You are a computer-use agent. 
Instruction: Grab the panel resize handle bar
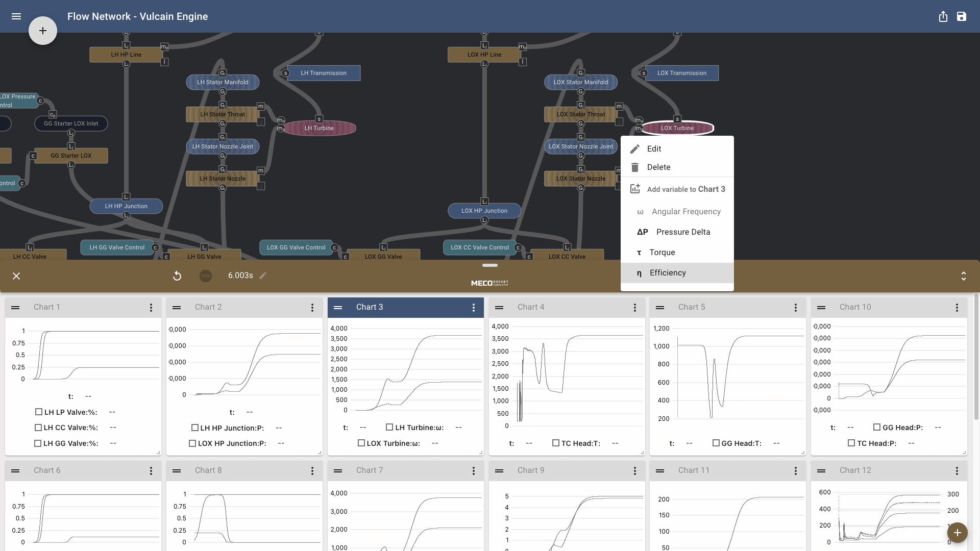point(489,265)
